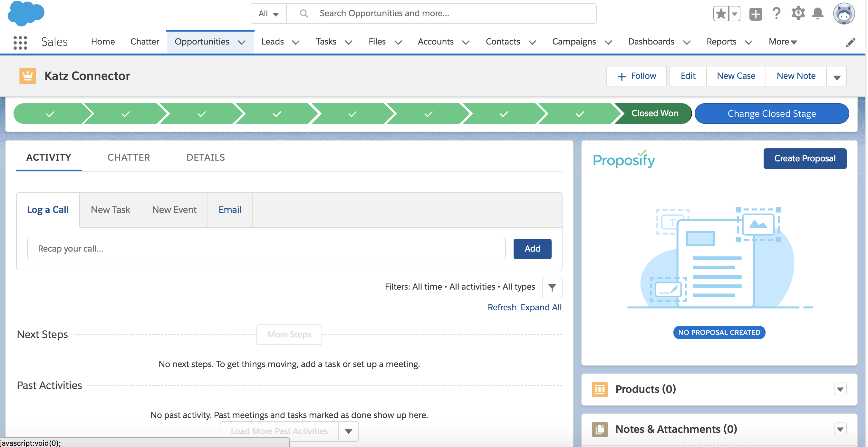The image size is (868, 447).
Task: Select the New Event tab
Action: click(x=174, y=210)
